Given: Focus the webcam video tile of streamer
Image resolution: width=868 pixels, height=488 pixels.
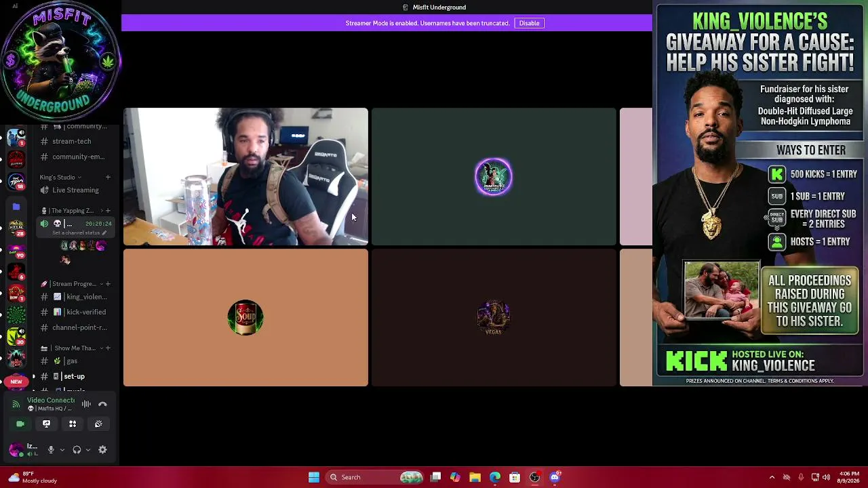Looking at the screenshot, I should (245, 176).
